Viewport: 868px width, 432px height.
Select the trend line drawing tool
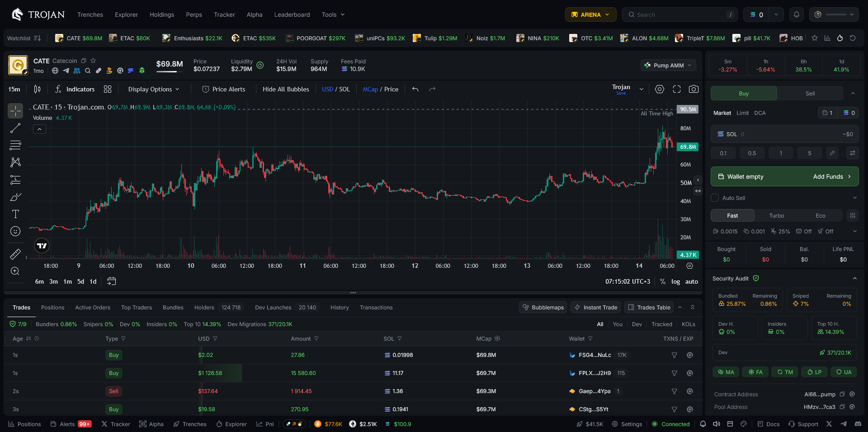click(15, 128)
